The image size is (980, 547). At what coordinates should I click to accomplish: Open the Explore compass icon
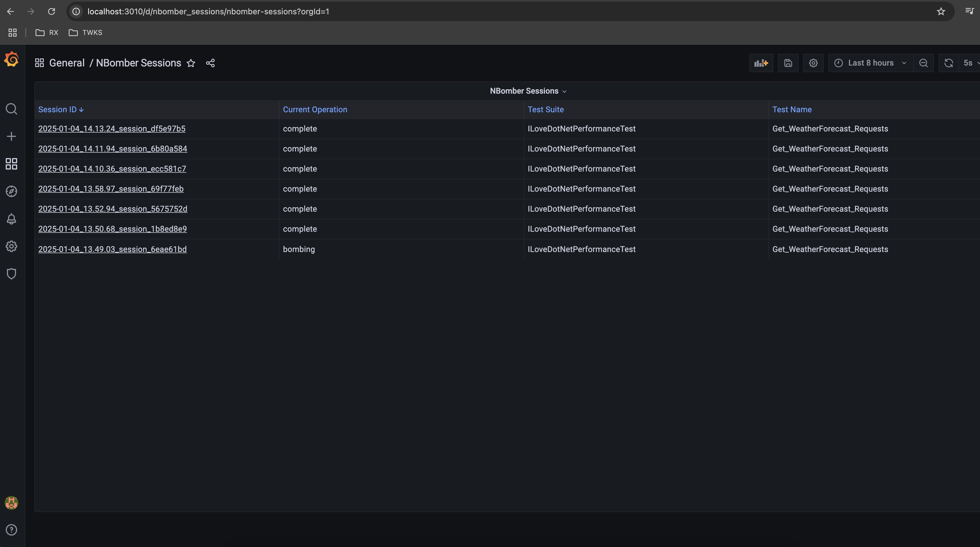[x=11, y=191]
